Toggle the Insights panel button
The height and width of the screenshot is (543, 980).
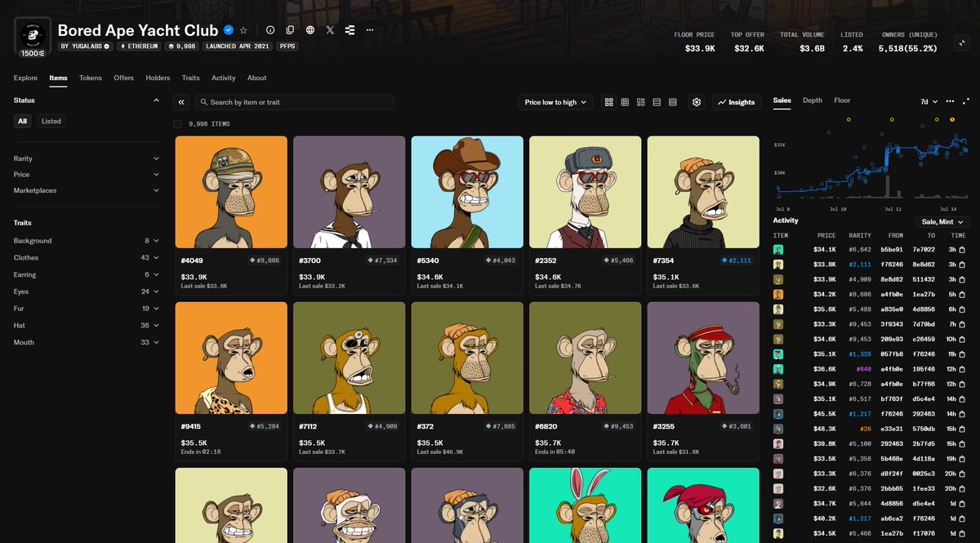tap(737, 102)
